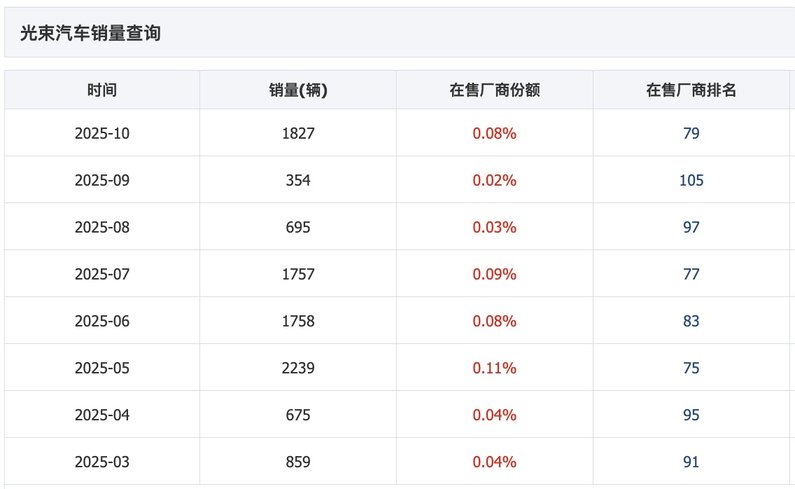Click the 在售厂商份额 column header
The image size is (795, 489).
click(494, 90)
